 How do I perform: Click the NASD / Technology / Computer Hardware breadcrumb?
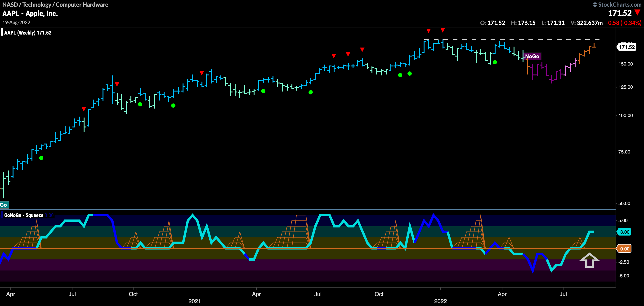[x=55, y=4]
